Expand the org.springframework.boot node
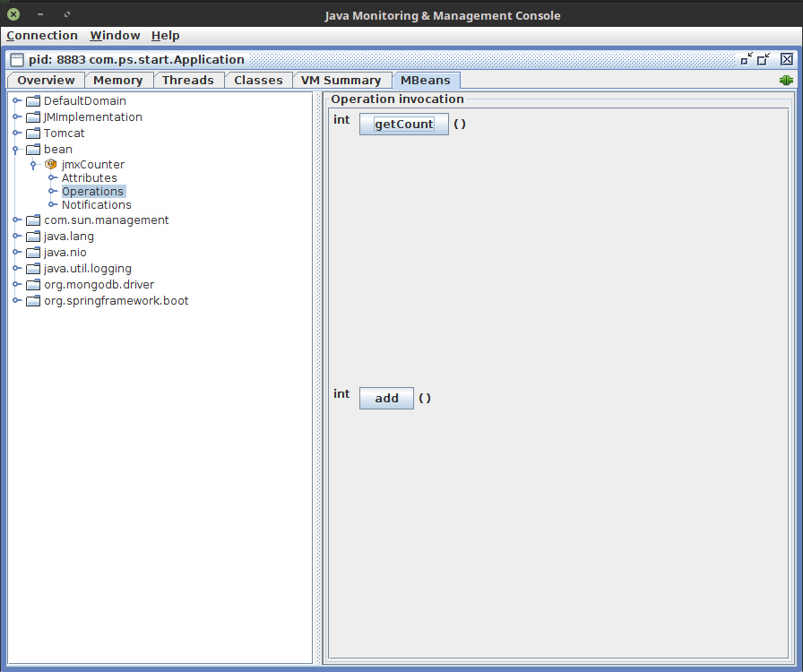The width and height of the screenshot is (803, 672). pos(16,301)
